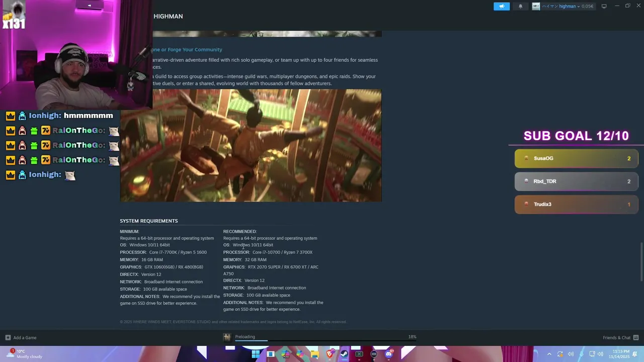Viewport: 644px width, 362px height.
Task: Click the minimum '16 GB RAM' memory value
Action: [x=152, y=259]
